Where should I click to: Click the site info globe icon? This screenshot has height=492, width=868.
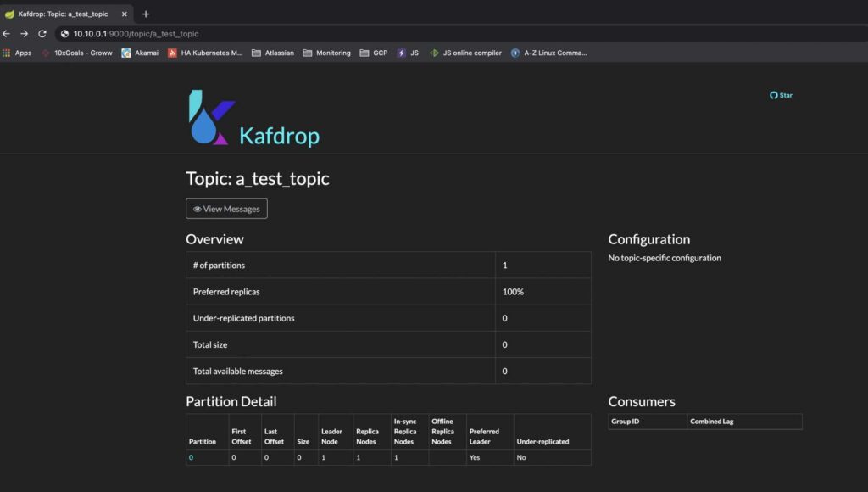tap(64, 34)
